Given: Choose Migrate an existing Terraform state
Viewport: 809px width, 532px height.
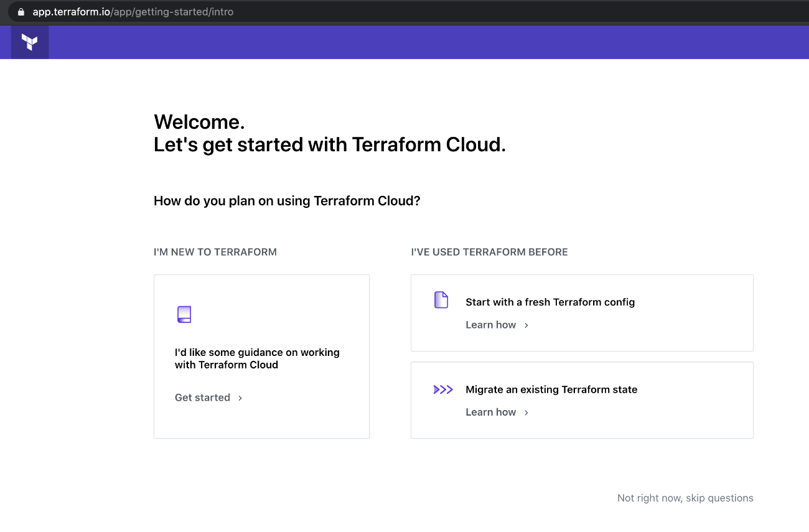Looking at the screenshot, I should click(x=551, y=390).
